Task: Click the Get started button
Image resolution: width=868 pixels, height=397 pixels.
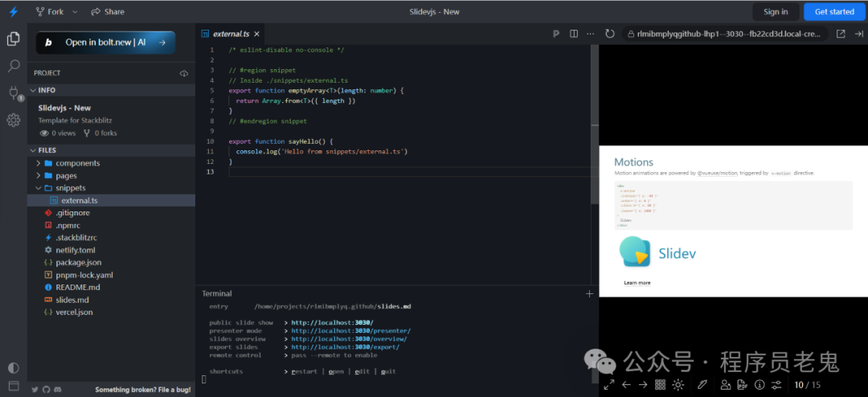Action: [834, 11]
